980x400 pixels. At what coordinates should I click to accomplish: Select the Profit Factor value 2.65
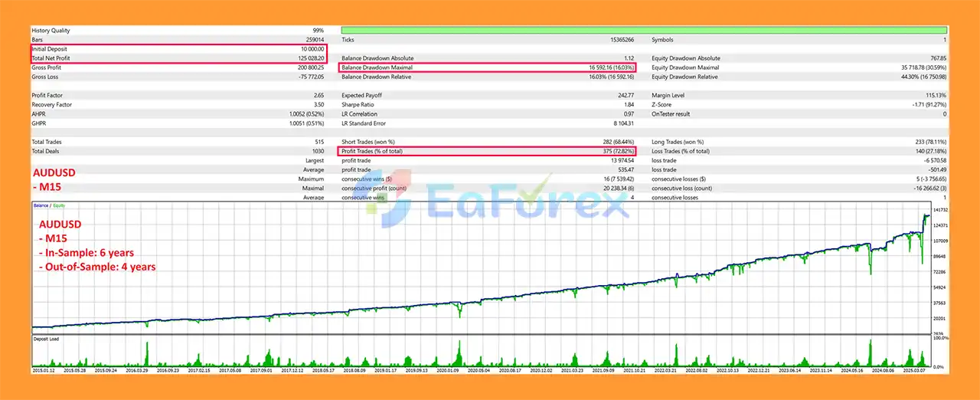click(x=318, y=95)
